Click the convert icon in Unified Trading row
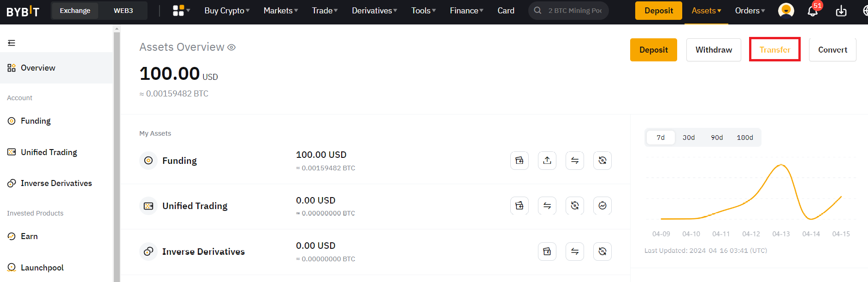Image resolution: width=868 pixels, height=282 pixels. [575, 206]
